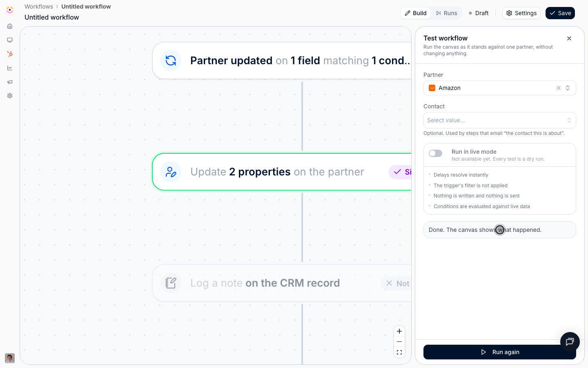Image resolution: width=588 pixels, height=368 pixels.
Task: Open the chat support bubble
Action: [570, 342]
